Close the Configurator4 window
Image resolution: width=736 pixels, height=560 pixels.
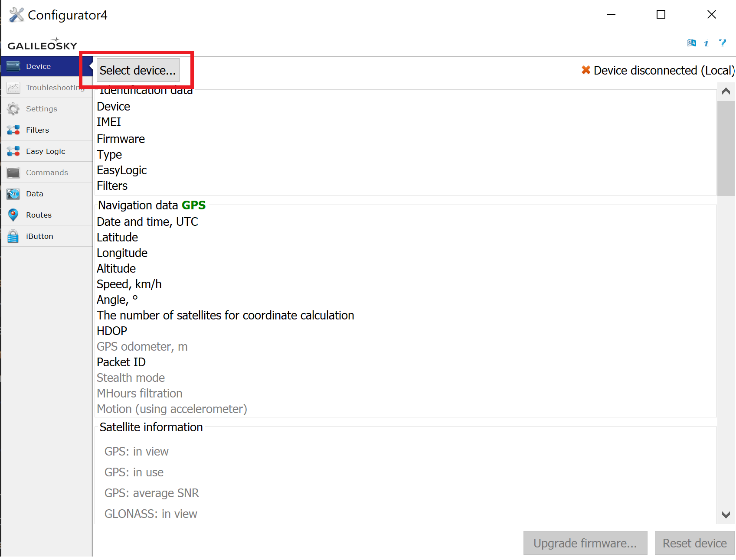point(711,14)
